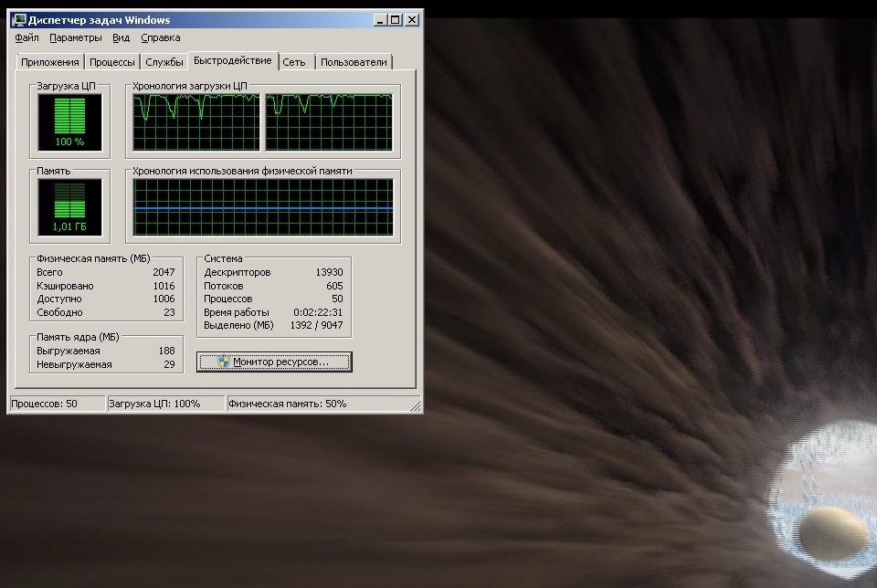
Task: Click the Хронология загрузки ЦП label
Action: (x=190, y=86)
